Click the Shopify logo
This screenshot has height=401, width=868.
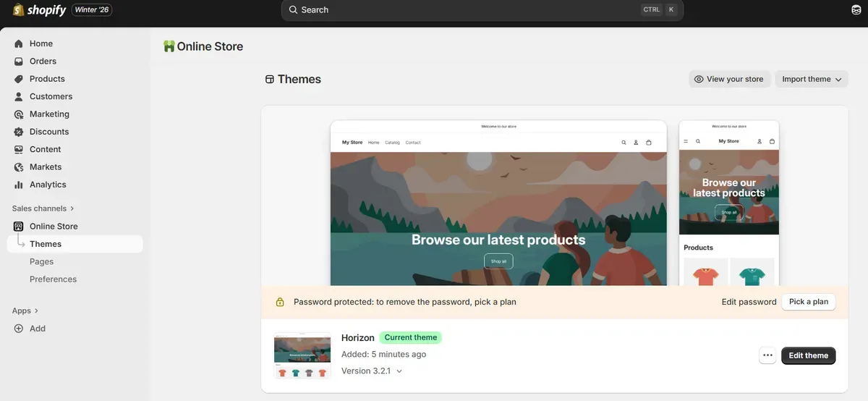[40, 10]
